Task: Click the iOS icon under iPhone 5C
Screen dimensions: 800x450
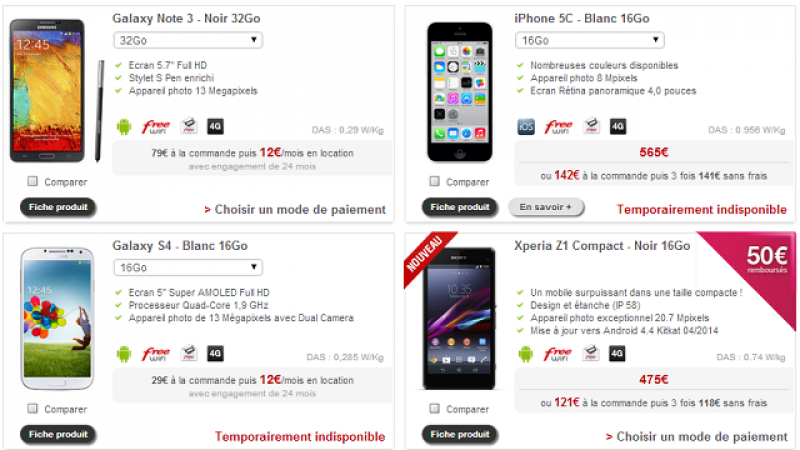Action: click(x=526, y=127)
